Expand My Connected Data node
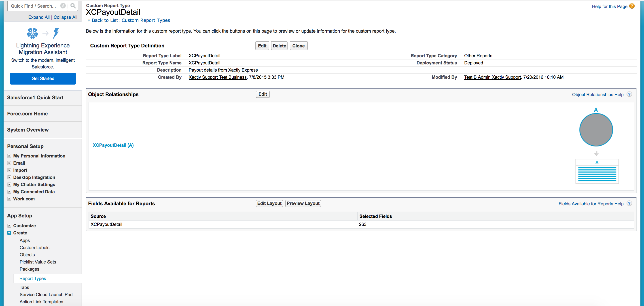This screenshot has height=306, width=644. [9, 192]
